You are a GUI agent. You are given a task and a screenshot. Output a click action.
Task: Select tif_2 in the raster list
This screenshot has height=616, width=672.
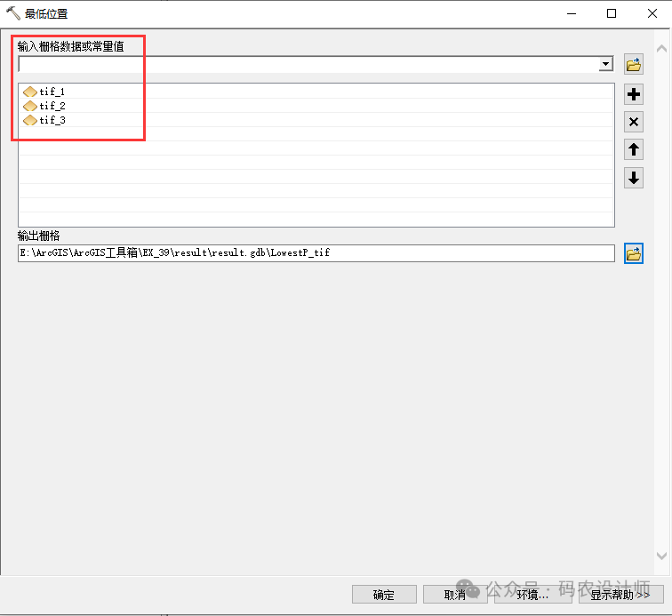[x=52, y=106]
